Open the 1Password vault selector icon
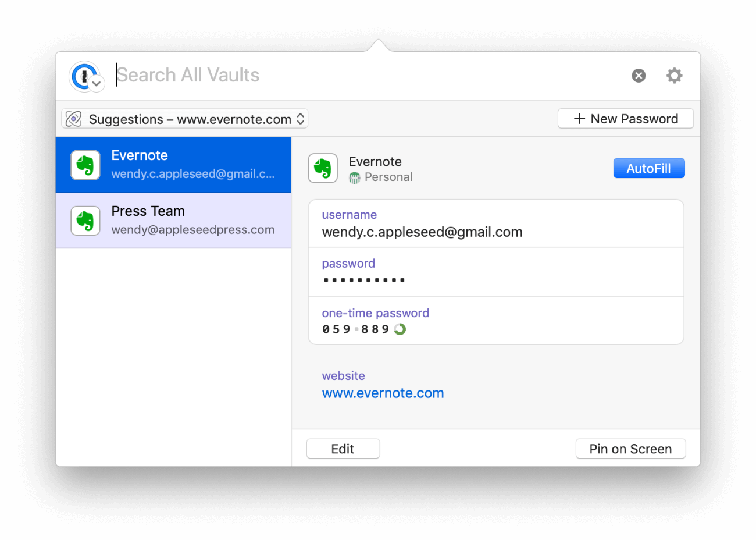This screenshot has height=540, width=756. [x=86, y=76]
